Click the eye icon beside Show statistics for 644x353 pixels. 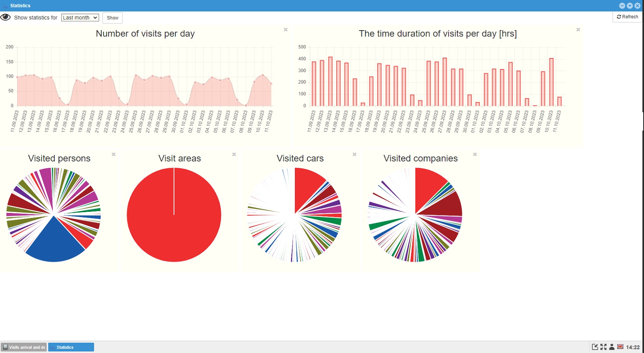pyautogui.click(x=5, y=17)
